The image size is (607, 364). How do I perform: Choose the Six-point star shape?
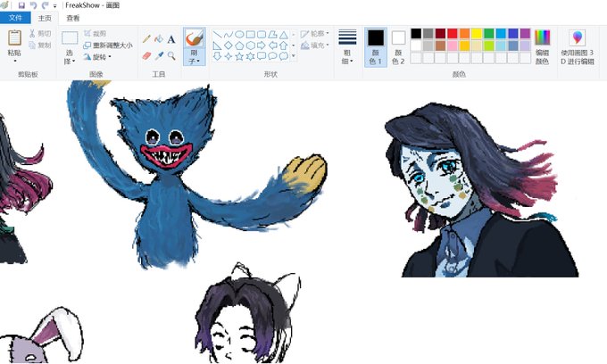pos(251,56)
